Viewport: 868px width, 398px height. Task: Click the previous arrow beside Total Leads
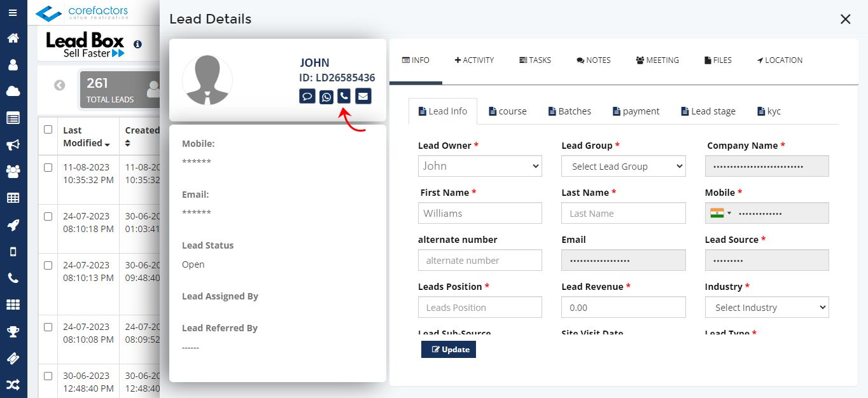pyautogui.click(x=60, y=85)
